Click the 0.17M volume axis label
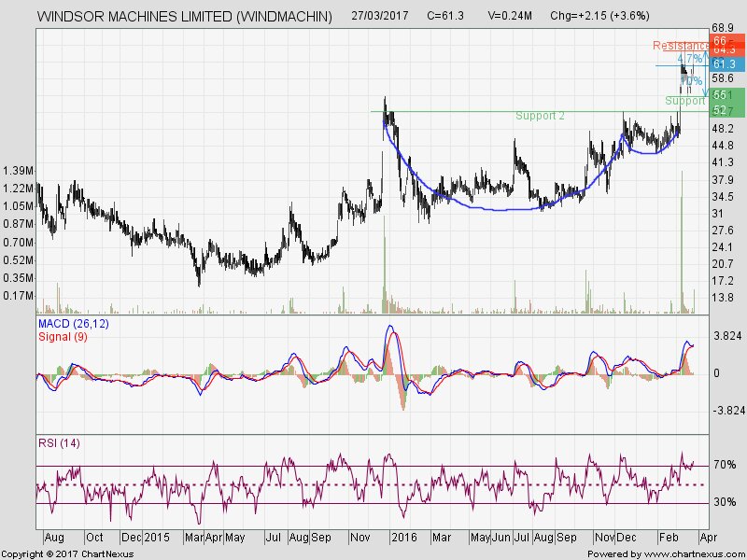 (18, 296)
